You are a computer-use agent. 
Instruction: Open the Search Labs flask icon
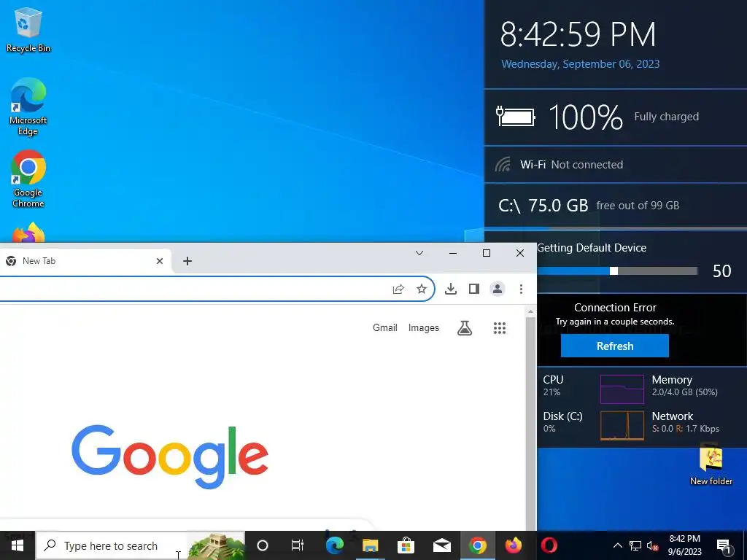465,328
